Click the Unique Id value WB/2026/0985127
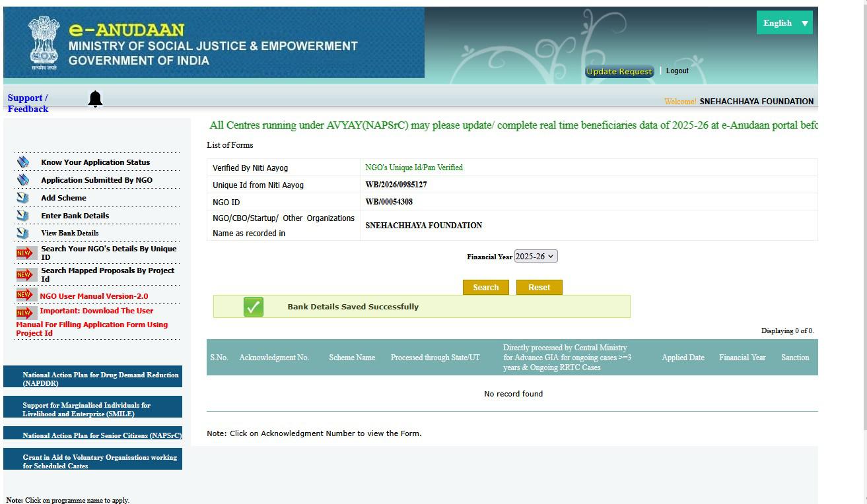867x504 pixels. (396, 185)
